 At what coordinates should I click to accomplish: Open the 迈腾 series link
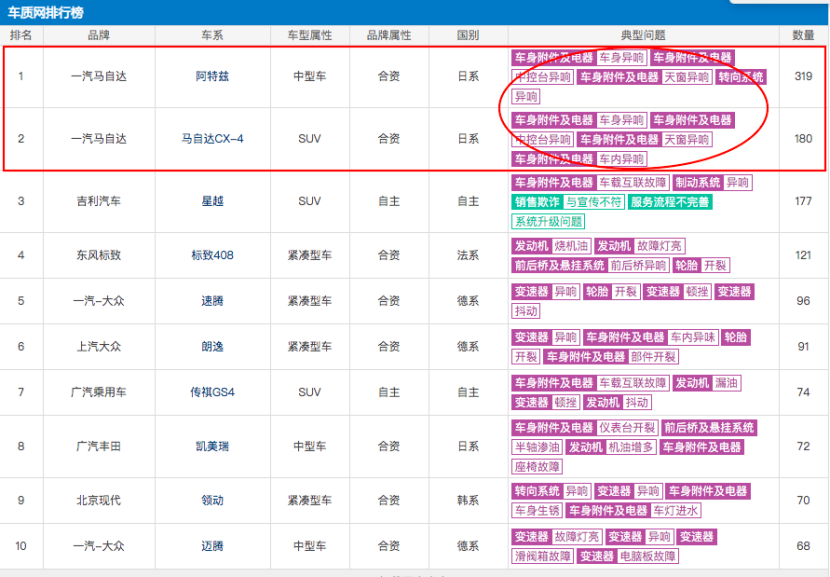[213, 547]
